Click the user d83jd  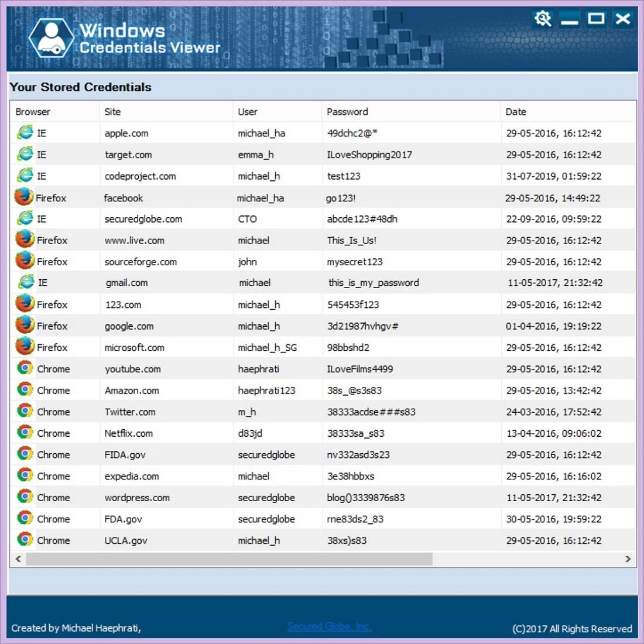click(250, 433)
